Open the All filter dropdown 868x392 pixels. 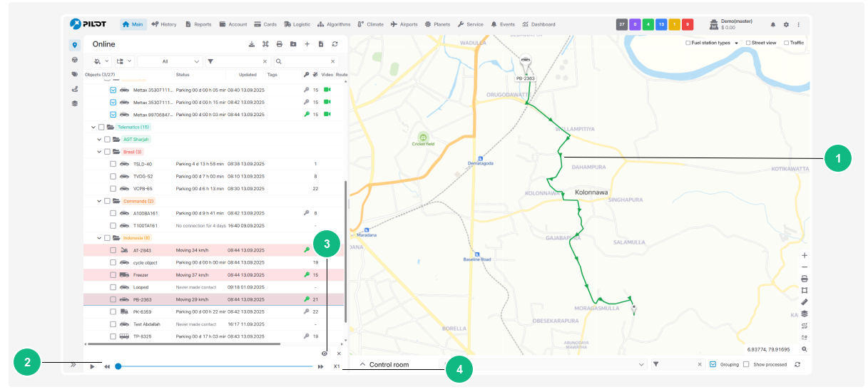170,61
